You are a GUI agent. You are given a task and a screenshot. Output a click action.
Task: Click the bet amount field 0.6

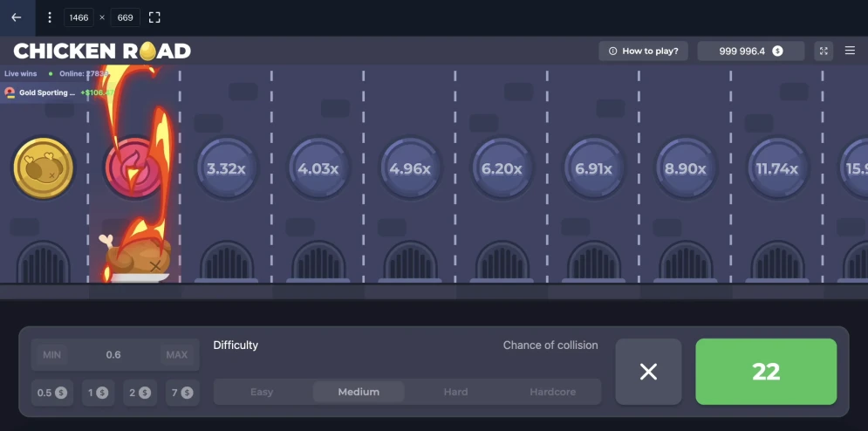(x=113, y=354)
